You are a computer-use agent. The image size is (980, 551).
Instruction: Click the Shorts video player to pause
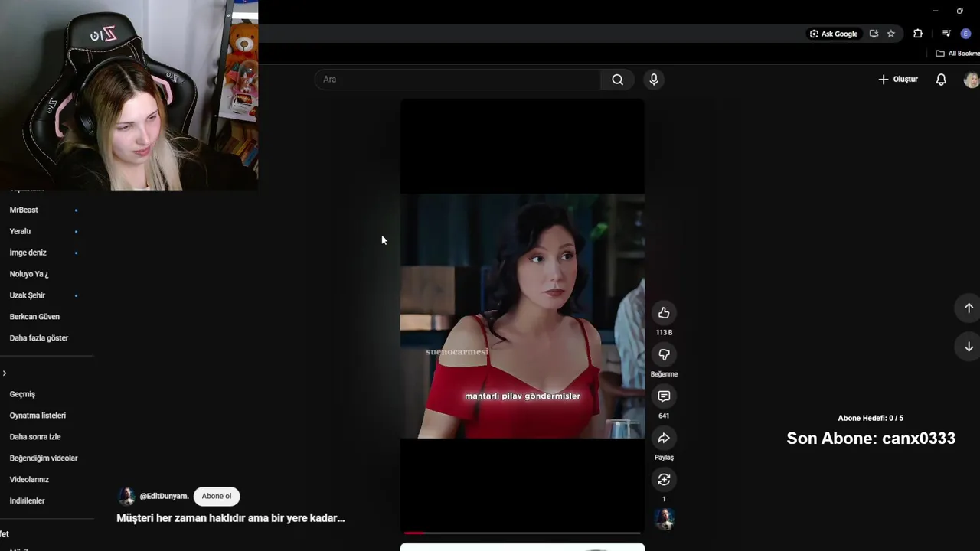click(522, 316)
